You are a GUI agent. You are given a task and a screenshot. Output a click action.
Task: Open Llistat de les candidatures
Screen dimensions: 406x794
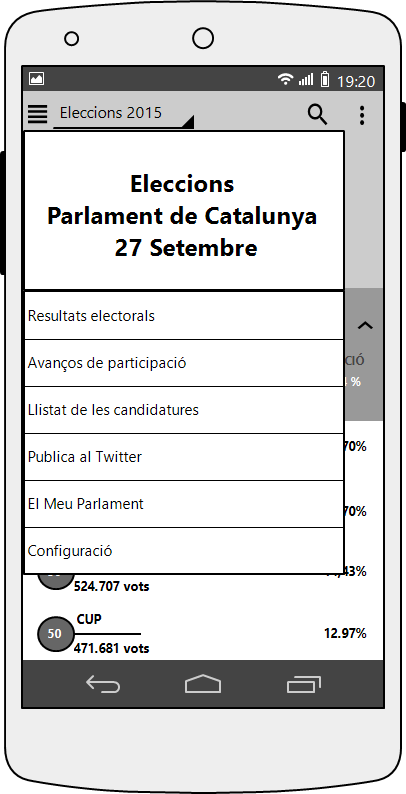point(184,410)
